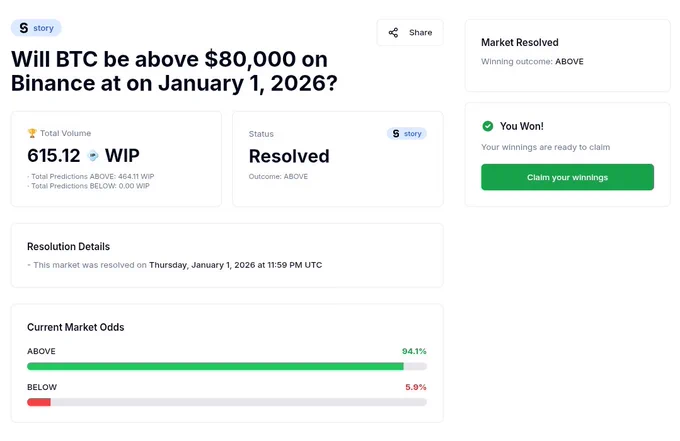Claim your winnings with the green button
Screen dimensions: 680x441
click(567, 177)
